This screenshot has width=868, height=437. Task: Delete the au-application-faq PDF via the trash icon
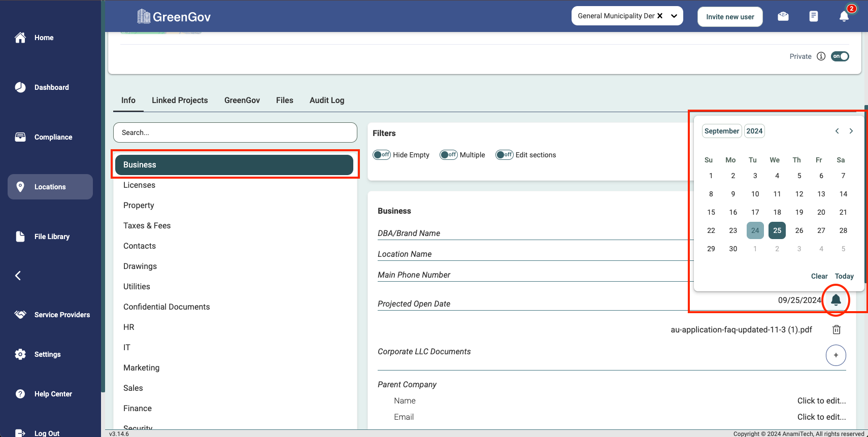(x=837, y=330)
